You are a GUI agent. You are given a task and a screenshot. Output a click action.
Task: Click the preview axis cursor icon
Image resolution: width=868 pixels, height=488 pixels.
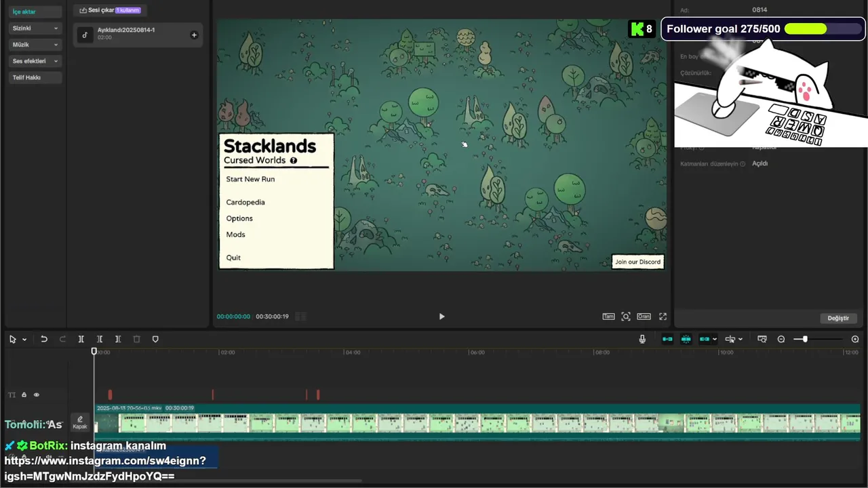coord(730,339)
